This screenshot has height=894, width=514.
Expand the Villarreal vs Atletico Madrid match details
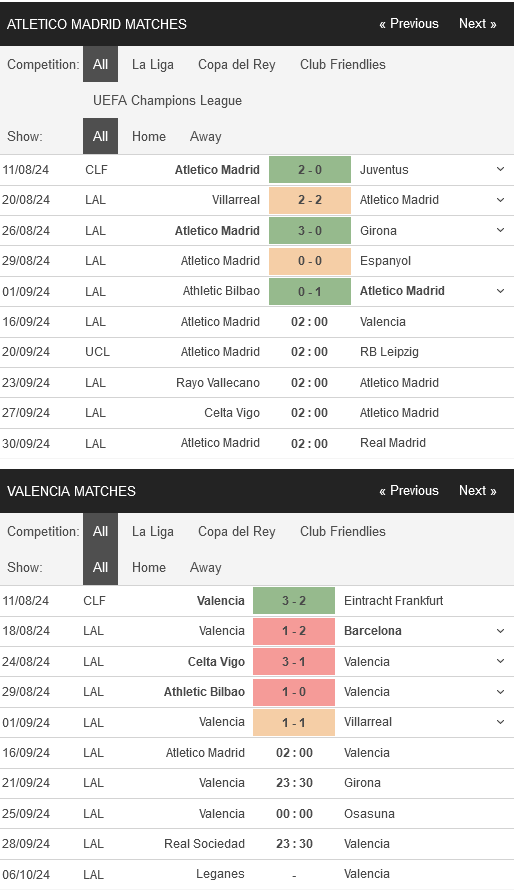coord(500,200)
